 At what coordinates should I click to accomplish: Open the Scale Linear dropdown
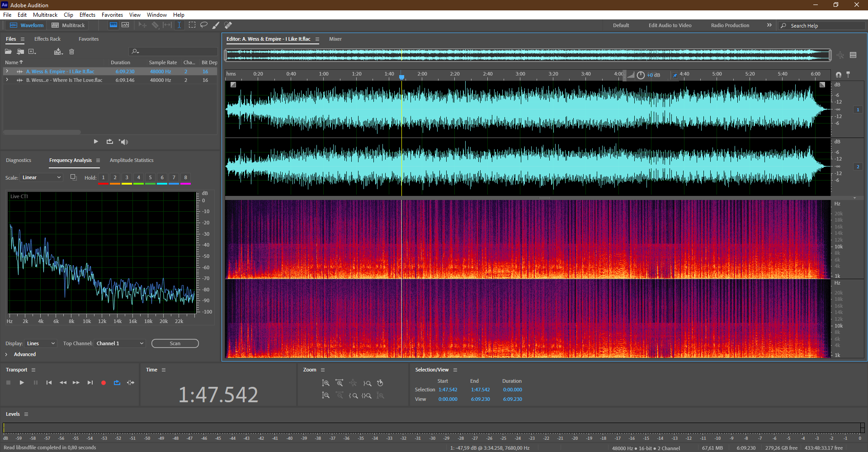(x=41, y=177)
